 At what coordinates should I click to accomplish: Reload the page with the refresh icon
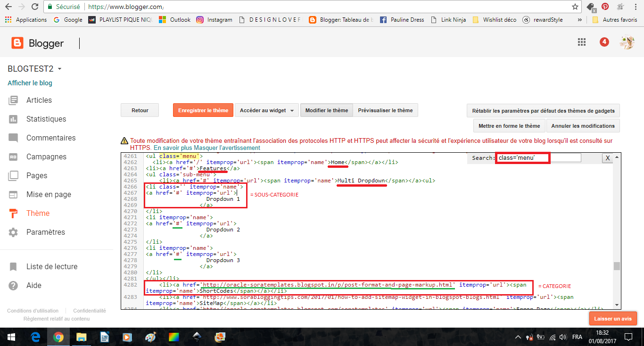[34, 7]
